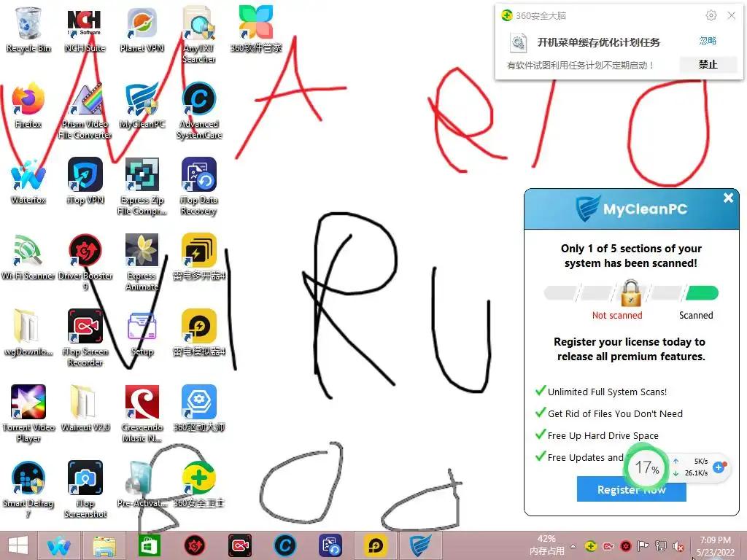Close the MyCleanPC popup window
The width and height of the screenshot is (747, 560).
(x=728, y=198)
